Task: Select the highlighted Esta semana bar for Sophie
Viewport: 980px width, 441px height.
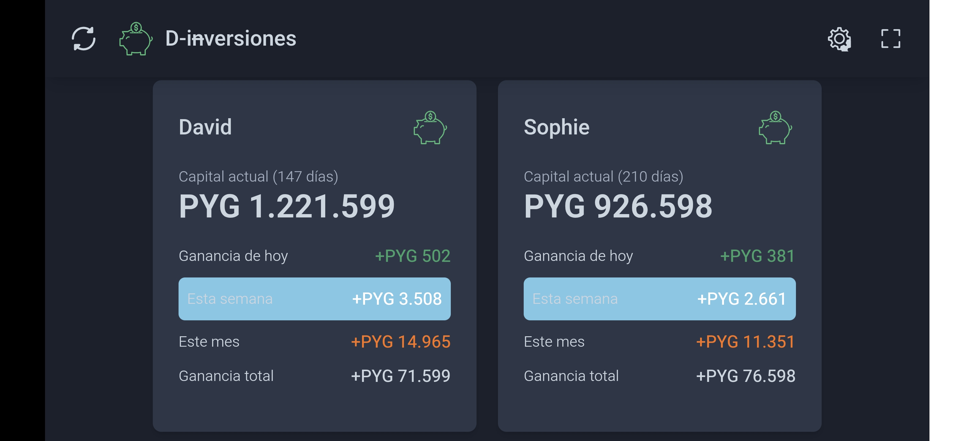Action: [x=659, y=299]
